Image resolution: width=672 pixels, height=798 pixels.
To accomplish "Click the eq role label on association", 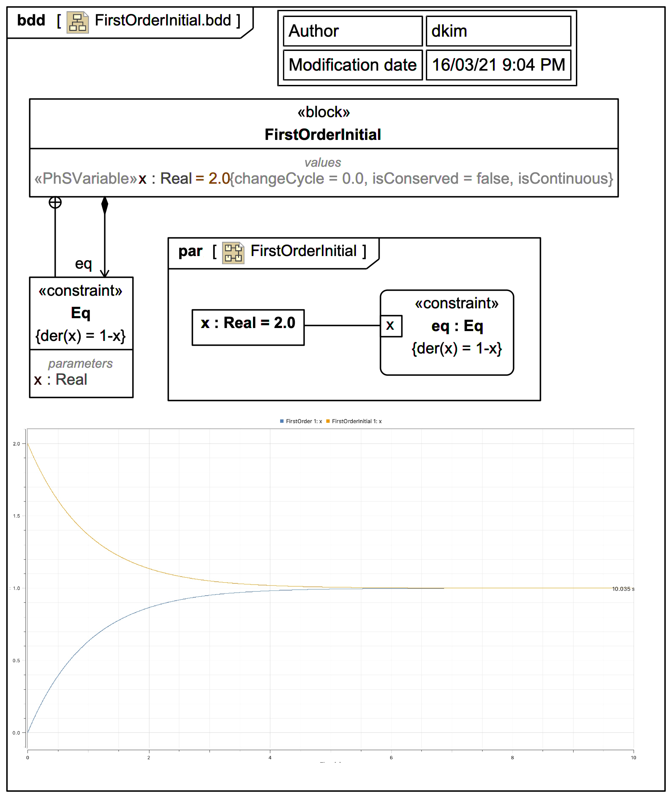I will pos(84,264).
